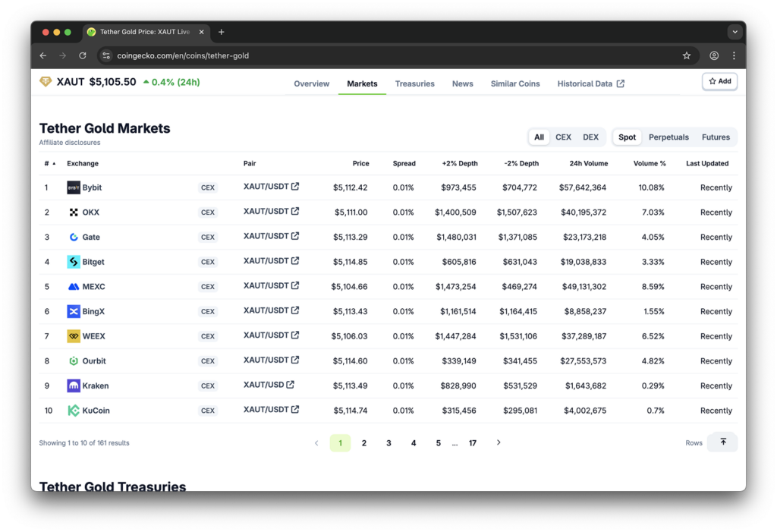Screen dimensions: 777x532
Task: Close the Tether Gold Price tab
Action: (x=202, y=32)
